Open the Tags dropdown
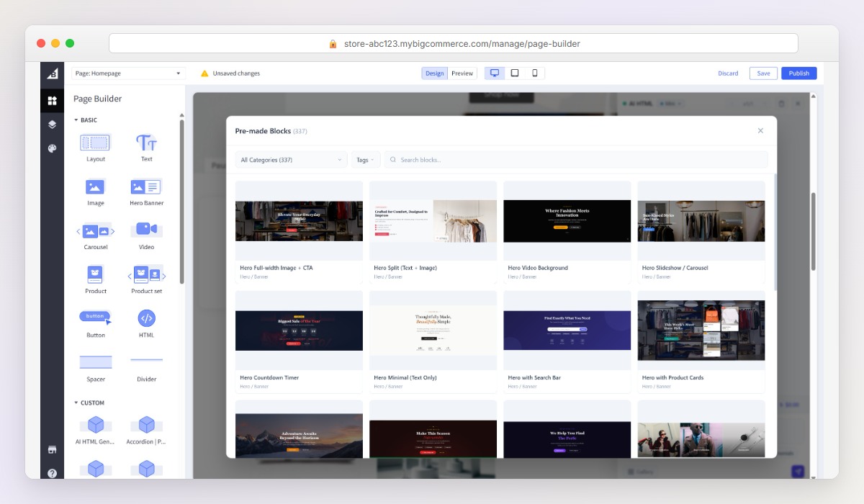Viewport: 864px width, 504px height. (364, 159)
